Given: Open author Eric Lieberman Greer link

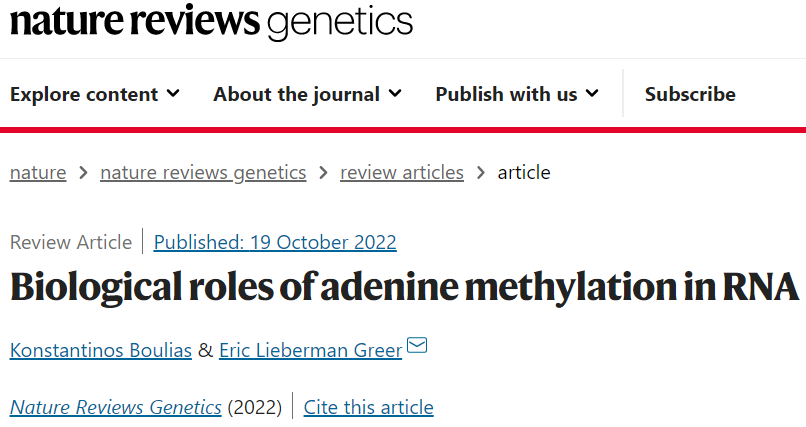Looking at the screenshot, I should [x=311, y=350].
